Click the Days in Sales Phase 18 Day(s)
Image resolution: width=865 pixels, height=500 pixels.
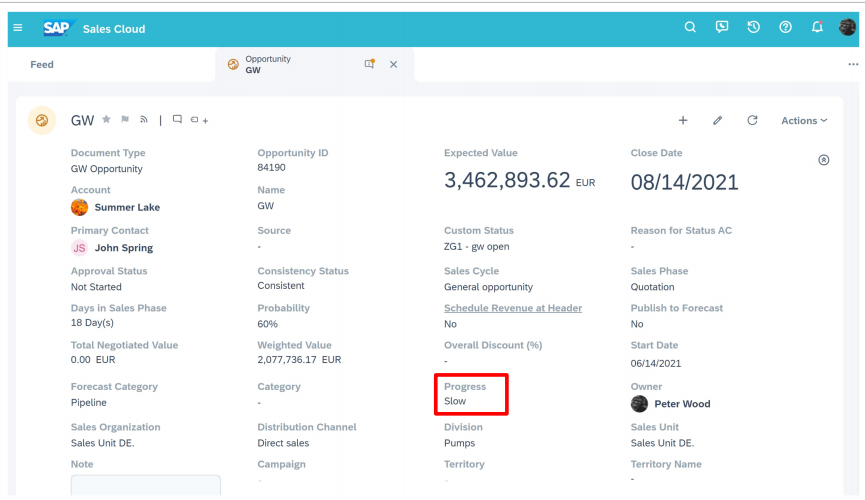click(x=92, y=323)
